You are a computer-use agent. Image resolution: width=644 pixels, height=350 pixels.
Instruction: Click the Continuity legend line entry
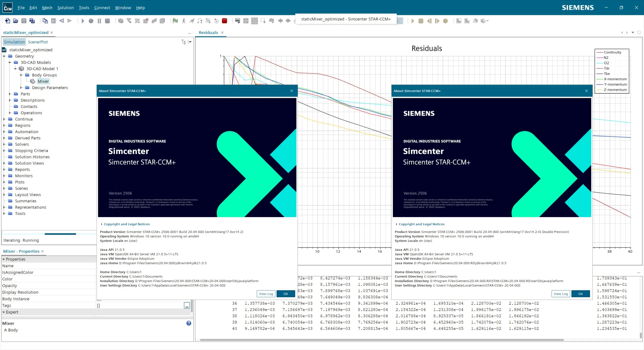[x=609, y=52]
